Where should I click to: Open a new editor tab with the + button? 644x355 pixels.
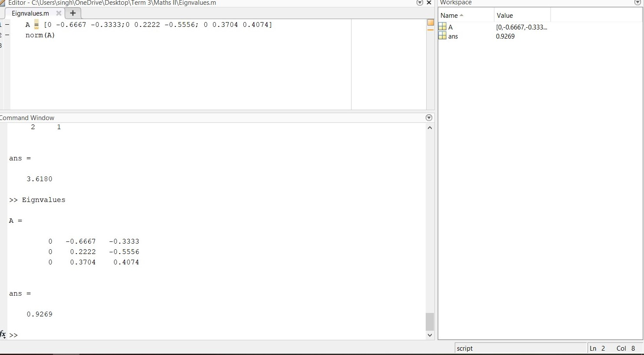pyautogui.click(x=72, y=13)
